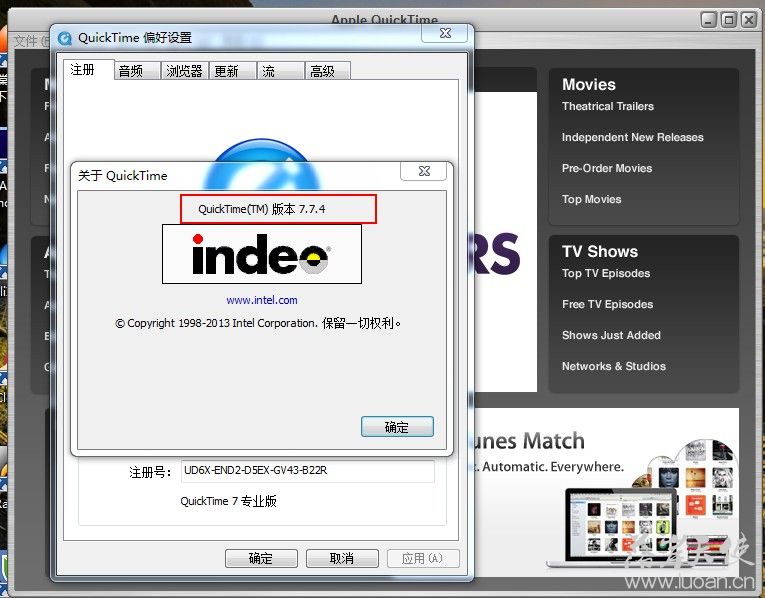Open Theatrical Trailers under Movies
This screenshot has height=598, width=765.
click(607, 106)
